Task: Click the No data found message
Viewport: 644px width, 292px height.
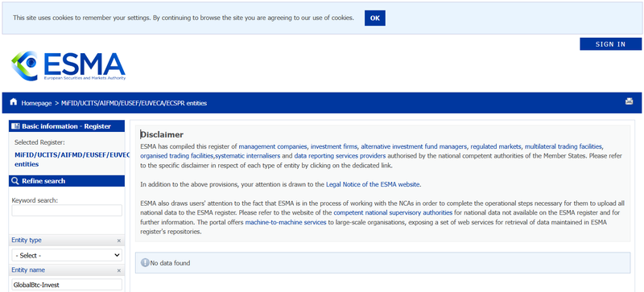Action: coord(170,263)
